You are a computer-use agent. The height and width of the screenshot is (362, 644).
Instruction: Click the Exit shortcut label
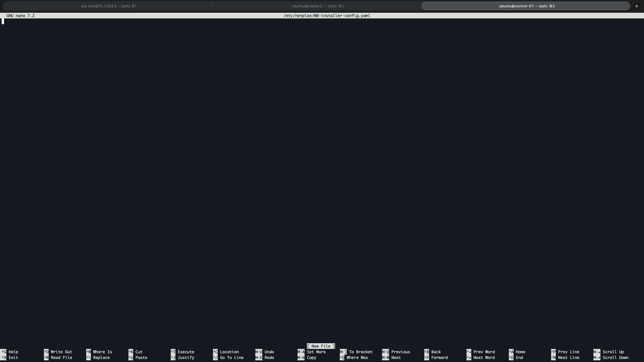(x=13, y=358)
